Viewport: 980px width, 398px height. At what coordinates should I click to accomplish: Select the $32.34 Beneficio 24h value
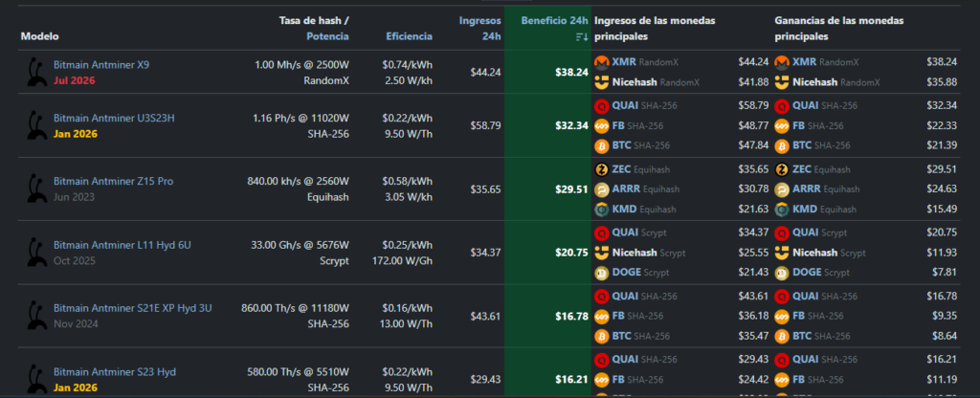click(571, 125)
